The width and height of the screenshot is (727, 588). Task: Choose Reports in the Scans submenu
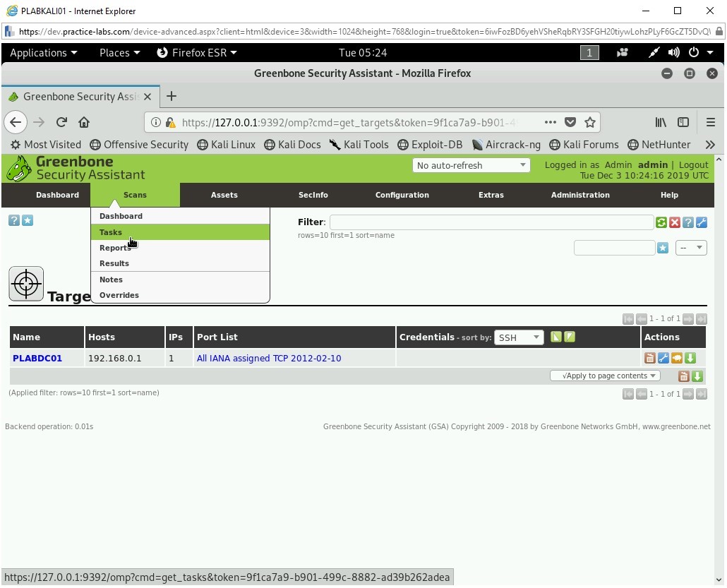point(115,248)
